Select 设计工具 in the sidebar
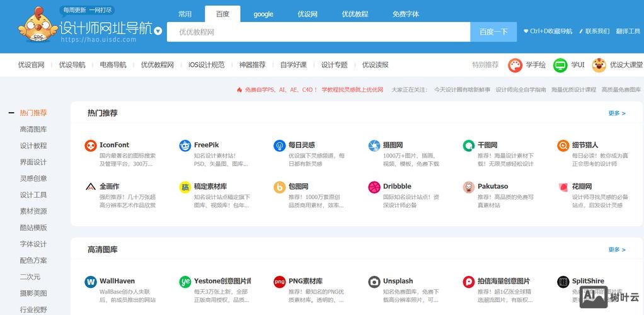 tap(33, 195)
